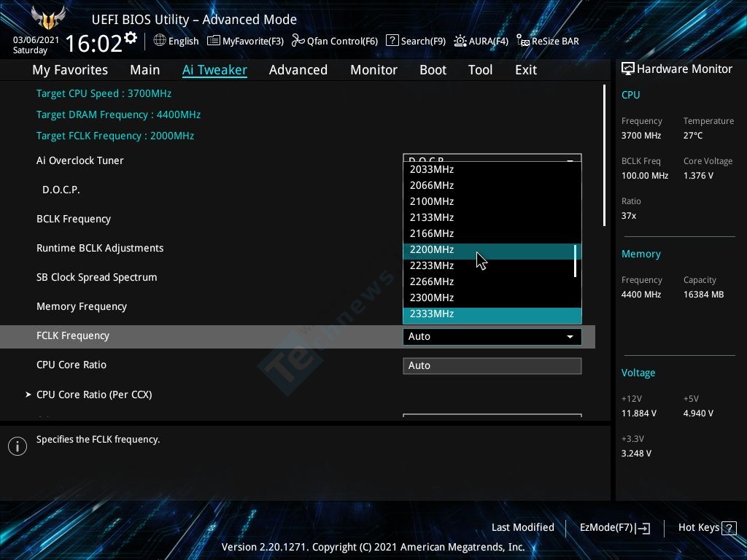The image size is (747, 560).
Task: Select Runtime BCLK Adjustments setting
Action: pyautogui.click(x=100, y=248)
